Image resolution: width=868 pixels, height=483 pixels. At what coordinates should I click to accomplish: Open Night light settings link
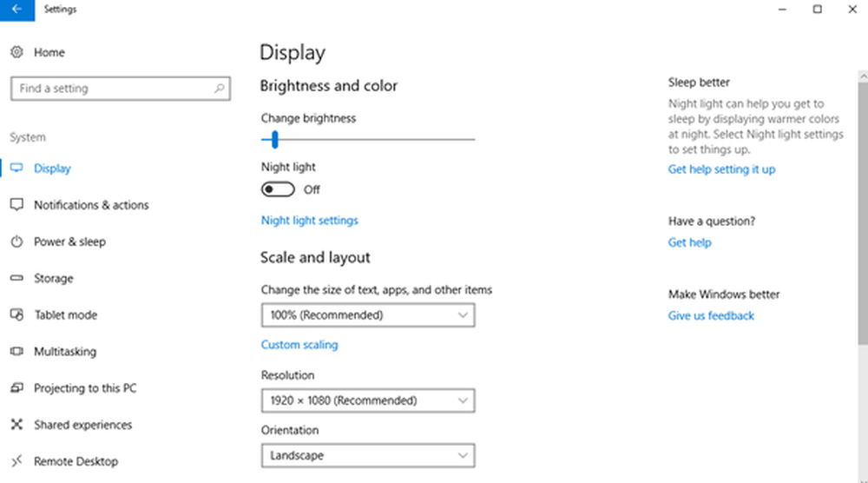pyautogui.click(x=310, y=221)
